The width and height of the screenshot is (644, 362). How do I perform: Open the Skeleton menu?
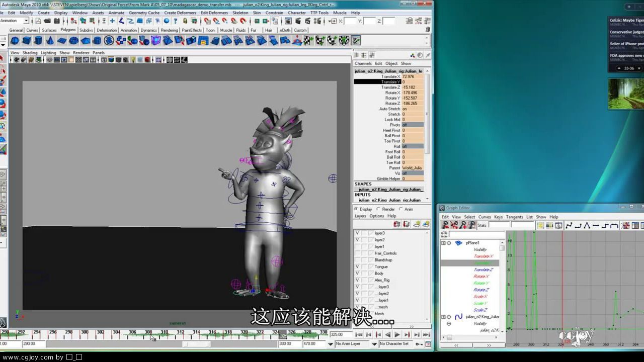pyautogui.click(x=240, y=13)
